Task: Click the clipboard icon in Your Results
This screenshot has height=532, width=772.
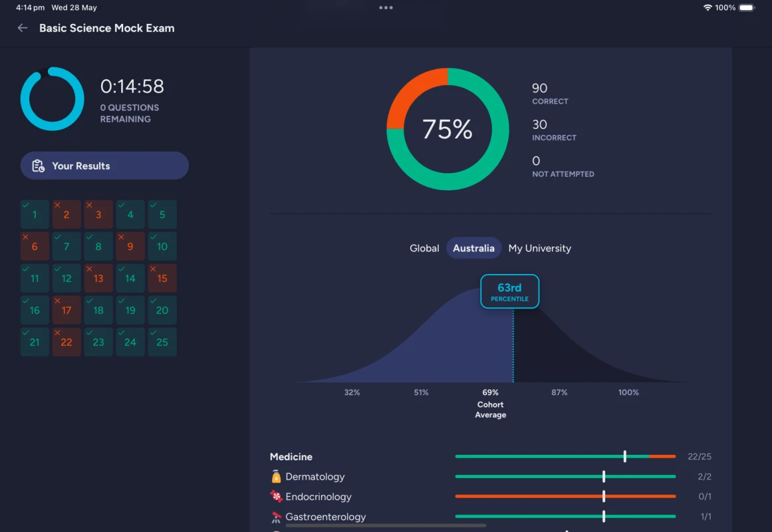Action: click(x=38, y=166)
